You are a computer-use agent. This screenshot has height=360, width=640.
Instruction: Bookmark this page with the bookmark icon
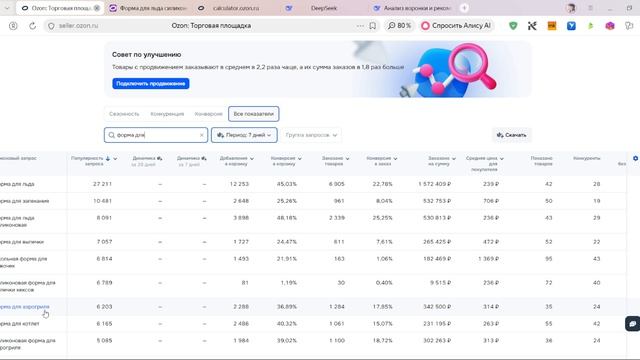[373, 26]
